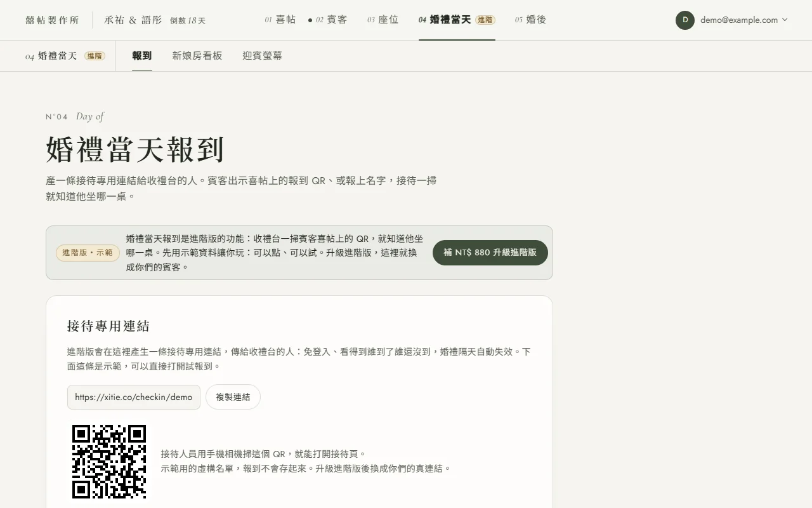Click the check-in QR code image
The image size is (812, 508).
109,462
